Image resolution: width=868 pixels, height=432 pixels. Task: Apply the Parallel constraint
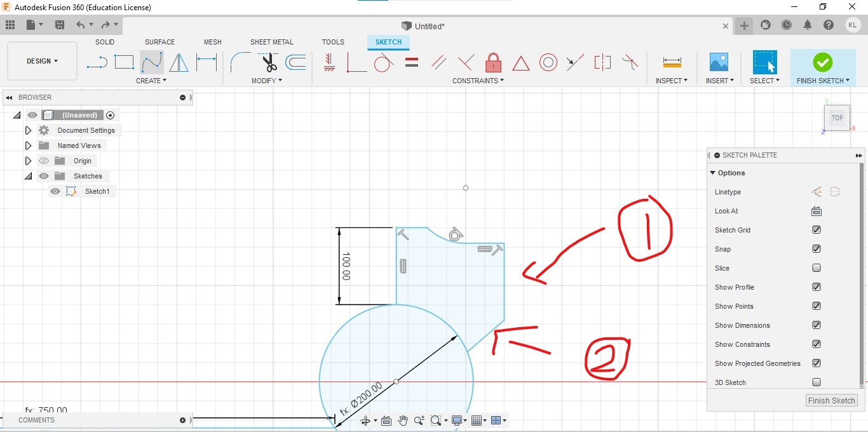(x=438, y=62)
